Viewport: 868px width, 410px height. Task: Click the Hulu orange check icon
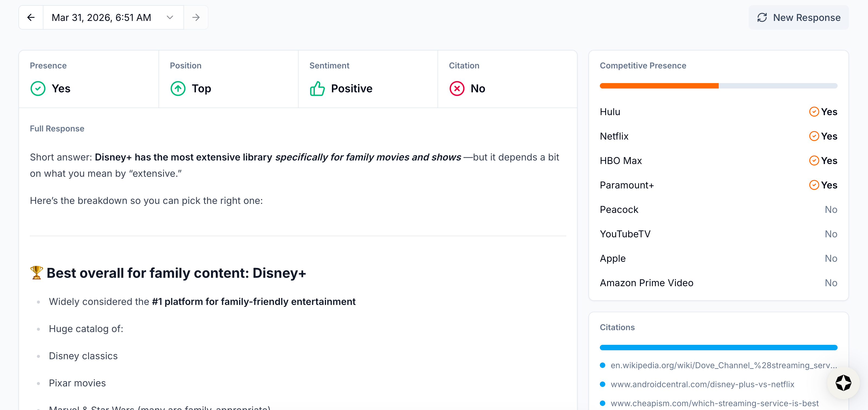[814, 112]
